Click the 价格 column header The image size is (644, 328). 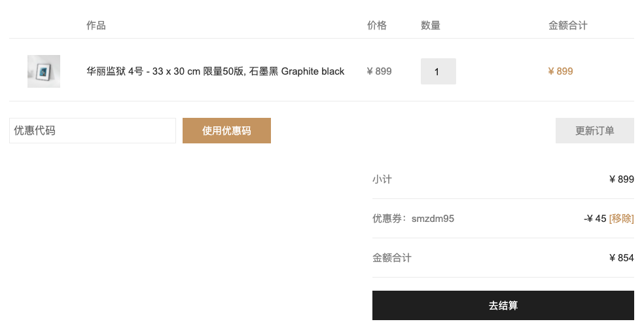[x=377, y=26]
